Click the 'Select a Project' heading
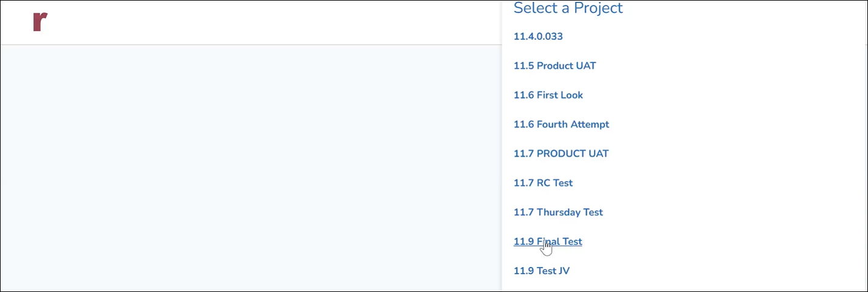868x292 pixels. point(568,9)
